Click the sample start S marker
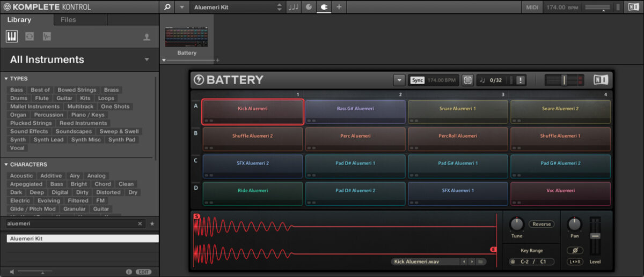Screen dimensions: 644x277 coord(196,216)
